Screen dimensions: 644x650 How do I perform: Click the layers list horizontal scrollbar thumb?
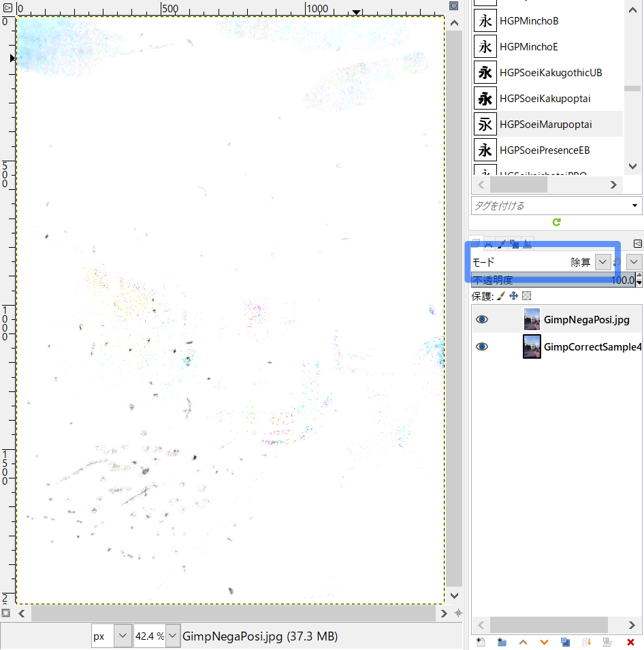click(x=549, y=625)
